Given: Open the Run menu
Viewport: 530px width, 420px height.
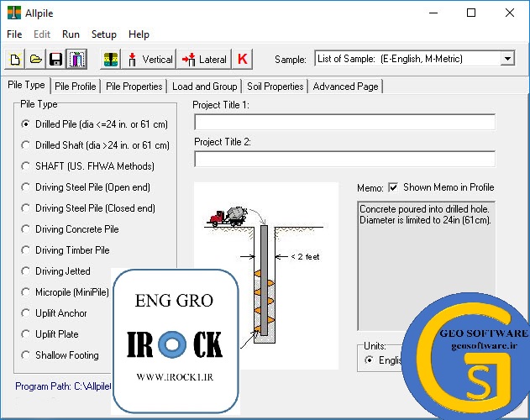Looking at the screenshot, I should tap(71, 34).
